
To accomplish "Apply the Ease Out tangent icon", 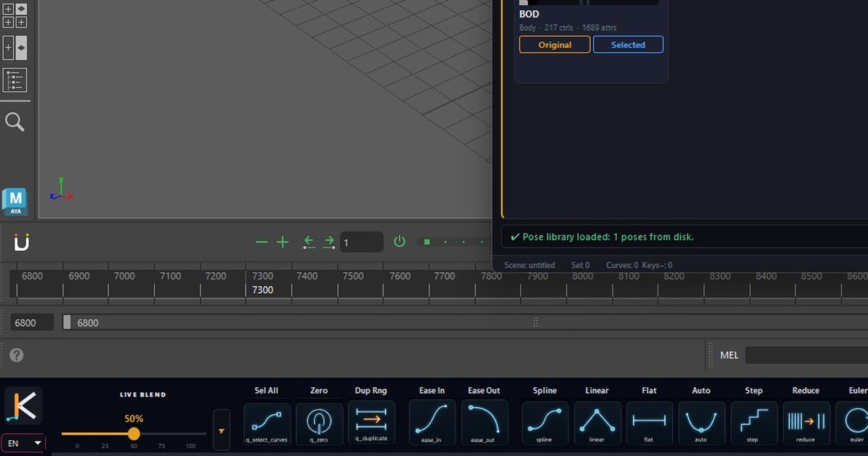I will 484,423.
